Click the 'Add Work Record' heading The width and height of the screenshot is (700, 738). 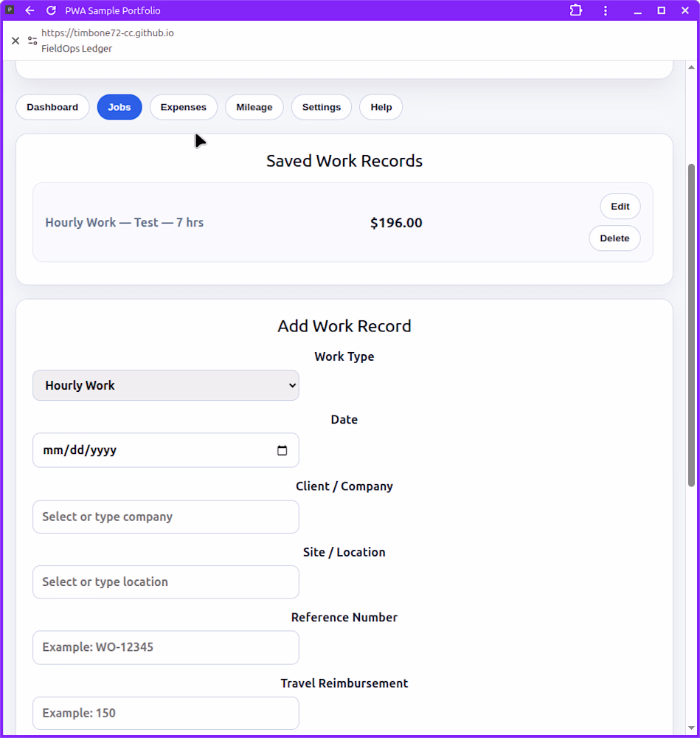pyautogui.click(x=344, y=326)
